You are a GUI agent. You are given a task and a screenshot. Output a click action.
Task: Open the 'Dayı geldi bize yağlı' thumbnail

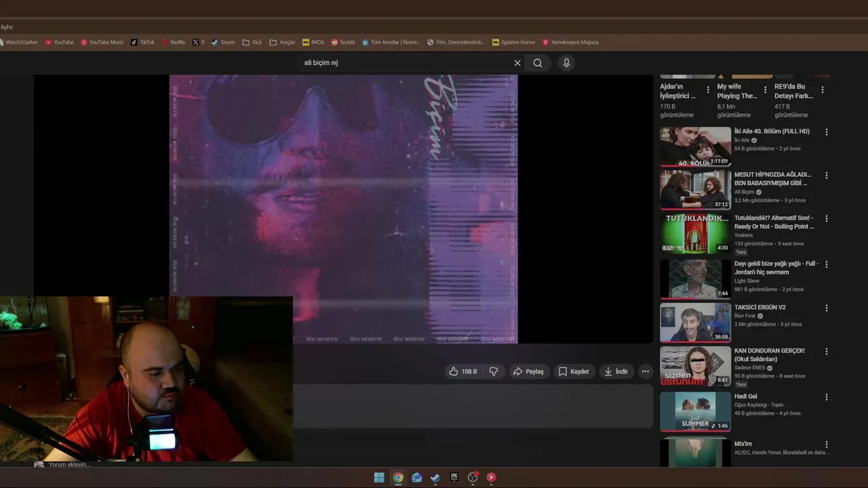click(695, 279)
